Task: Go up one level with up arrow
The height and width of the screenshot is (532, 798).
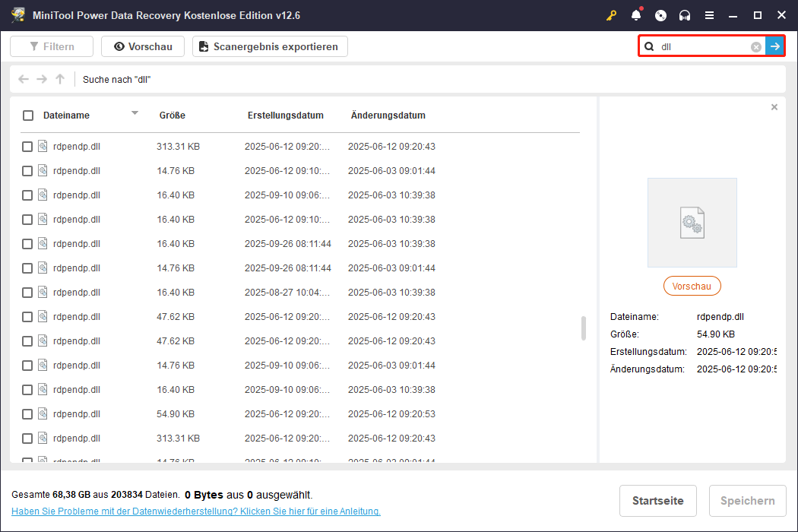Action: point(60,79)
